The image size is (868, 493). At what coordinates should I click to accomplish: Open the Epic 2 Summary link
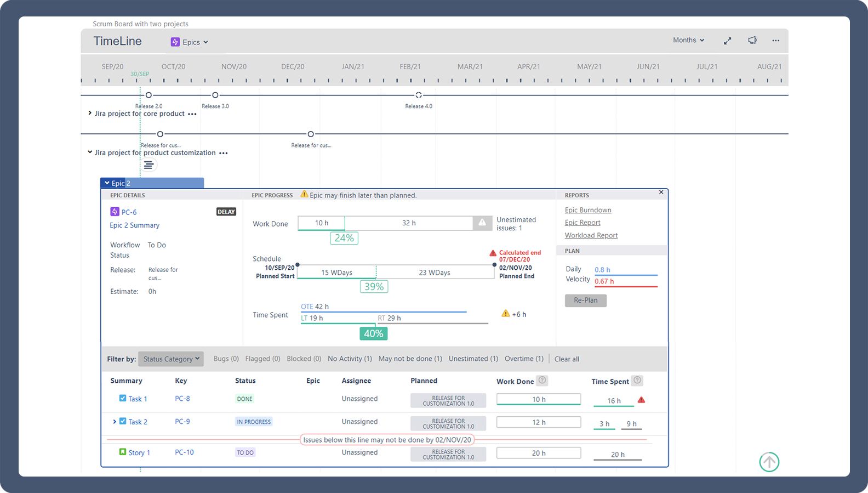pos(134,225)
